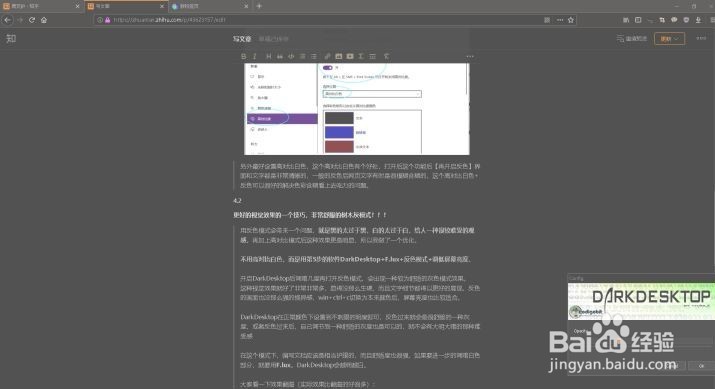Click the bold line mentioning DarkDesktop+F.lux
The width and height of the screenshot is (715, 389).
[355, 259]
